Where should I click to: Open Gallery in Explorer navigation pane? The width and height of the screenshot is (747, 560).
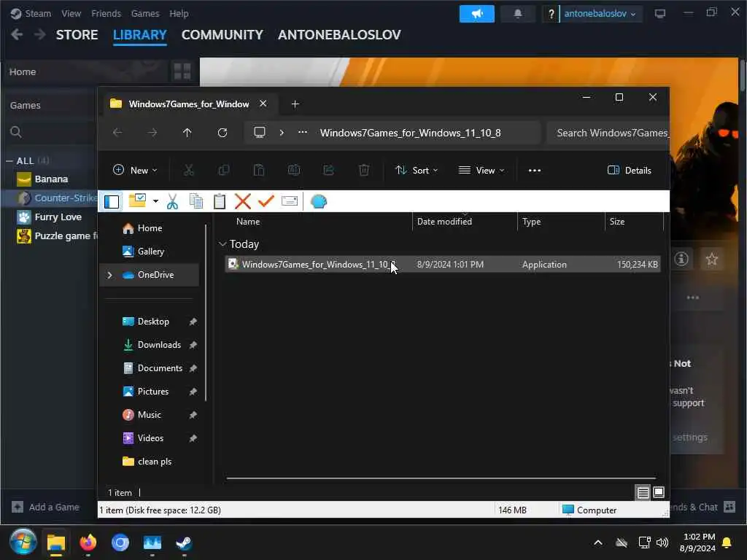(x=150, y=252)
